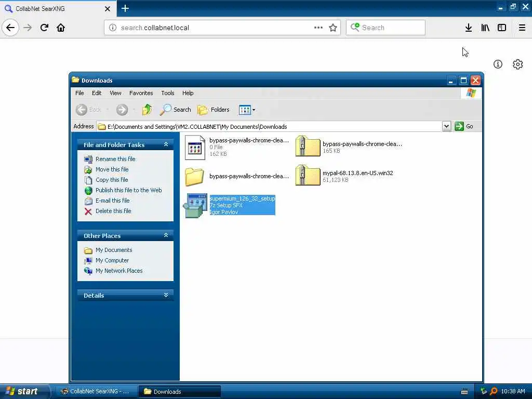532x399 pixels.
Task: Select the 165 KB bypass-paywalls zip
Action: pyautogui.click(x=349, y=147)
